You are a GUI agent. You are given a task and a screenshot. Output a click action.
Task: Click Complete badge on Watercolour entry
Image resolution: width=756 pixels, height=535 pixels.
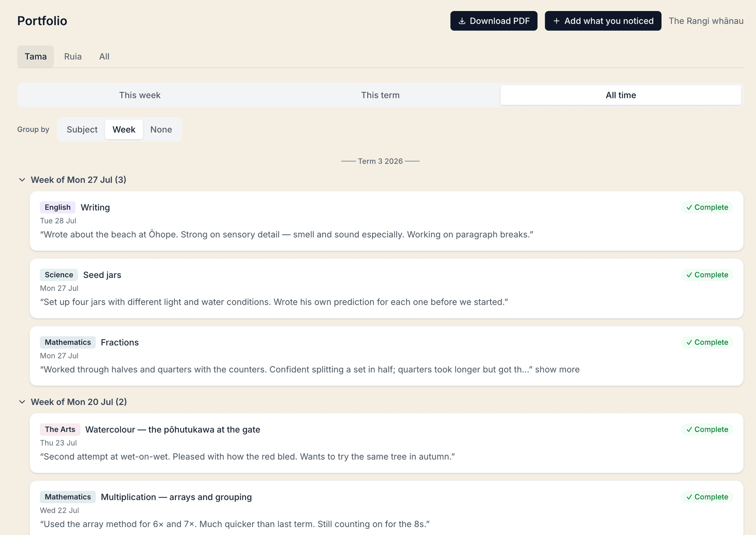point(707,430)
